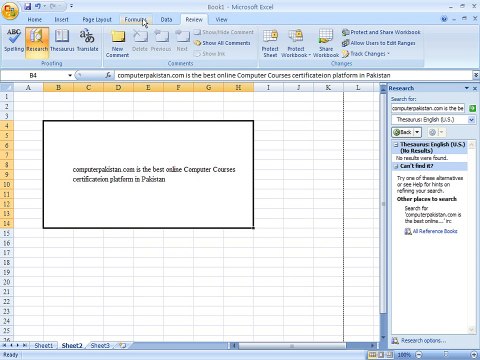
Task: Click the zoom slider handle
Action: point(446,355)
